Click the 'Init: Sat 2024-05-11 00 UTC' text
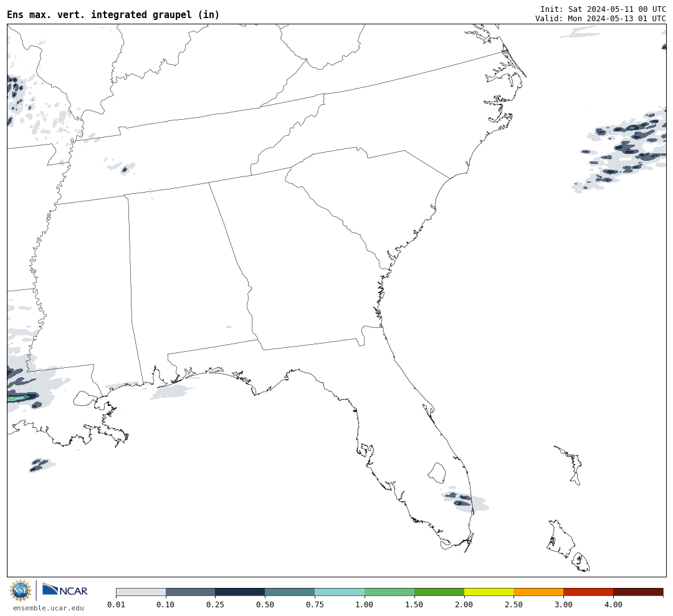Screen dimensions: 673x616 click(603, 9)
